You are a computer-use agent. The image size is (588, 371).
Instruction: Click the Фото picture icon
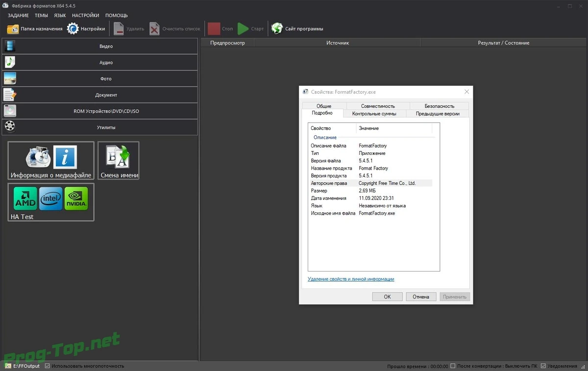click(x=10, y=78)
